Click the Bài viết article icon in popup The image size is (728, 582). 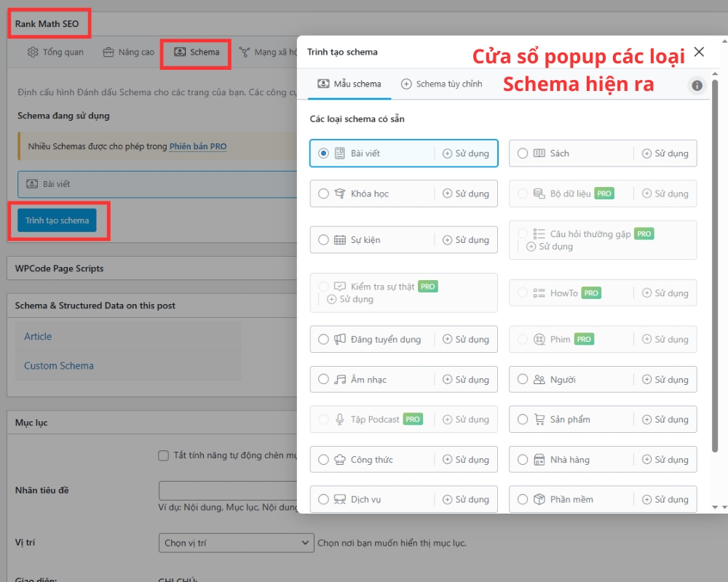(340, 154)
